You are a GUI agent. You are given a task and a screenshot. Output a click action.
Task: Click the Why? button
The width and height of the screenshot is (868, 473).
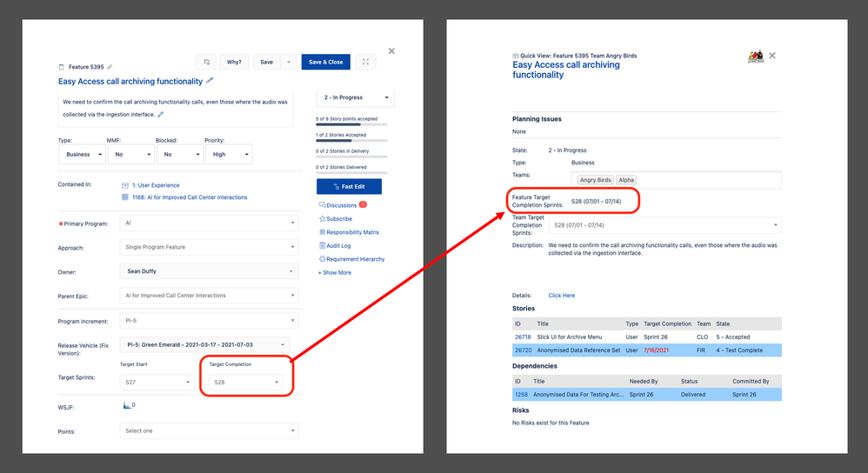[234, 62]
